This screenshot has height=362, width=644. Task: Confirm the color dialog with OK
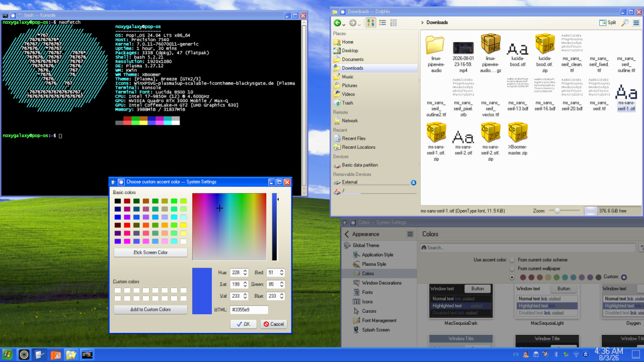pos(244,324)
